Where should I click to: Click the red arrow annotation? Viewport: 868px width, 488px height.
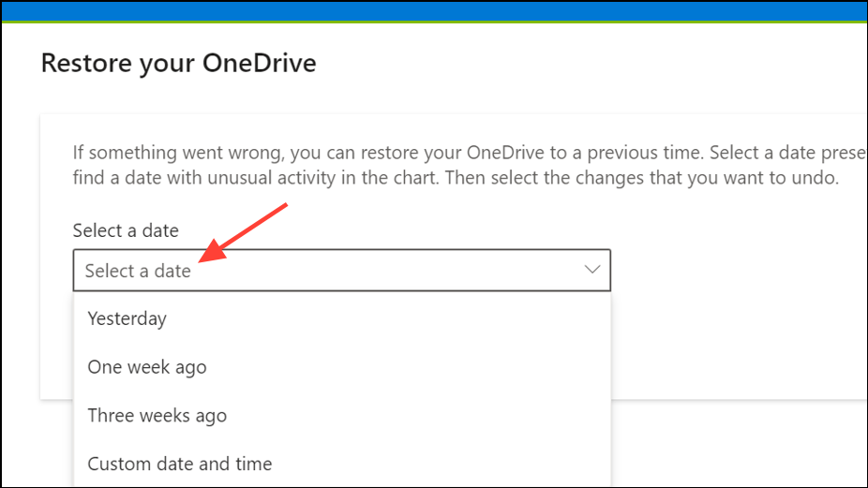tap(243, 232)
